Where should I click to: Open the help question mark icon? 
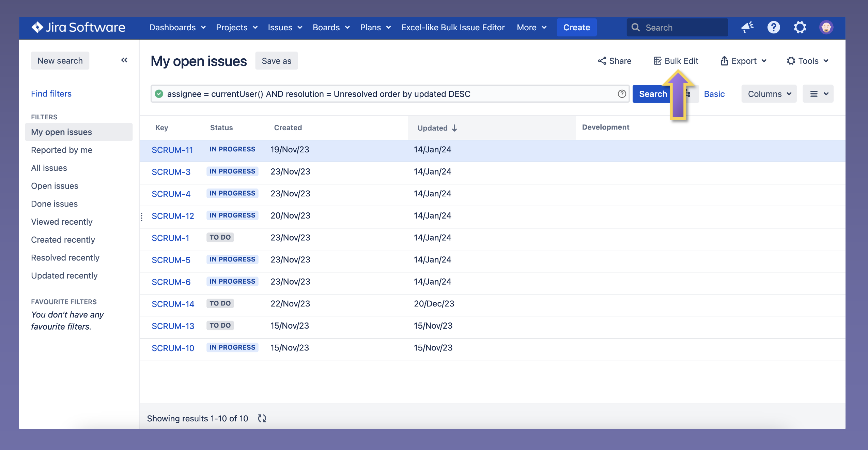coord(773,27)
